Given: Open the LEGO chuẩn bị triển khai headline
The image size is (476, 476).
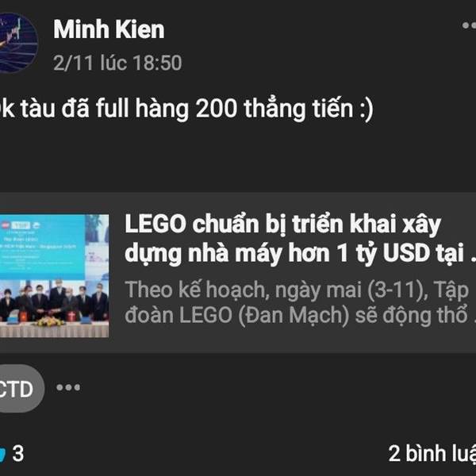Looking at the screenshot, I should click(x=299, y=239).
